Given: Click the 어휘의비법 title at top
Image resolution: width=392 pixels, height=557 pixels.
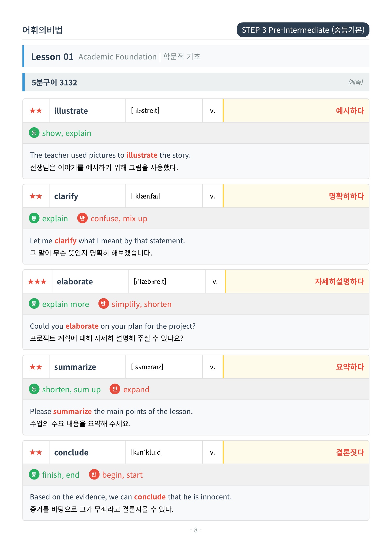Looking at the screenshot, I should tap(42, 30).
